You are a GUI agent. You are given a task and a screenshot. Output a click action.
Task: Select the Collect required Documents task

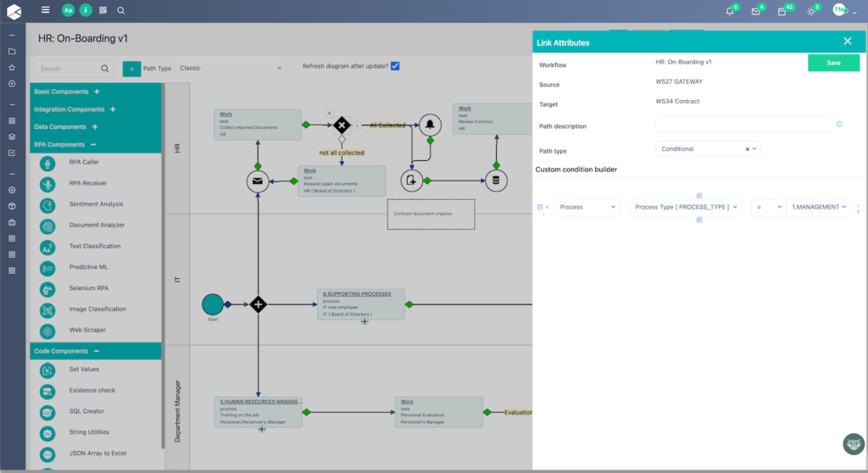258,125
